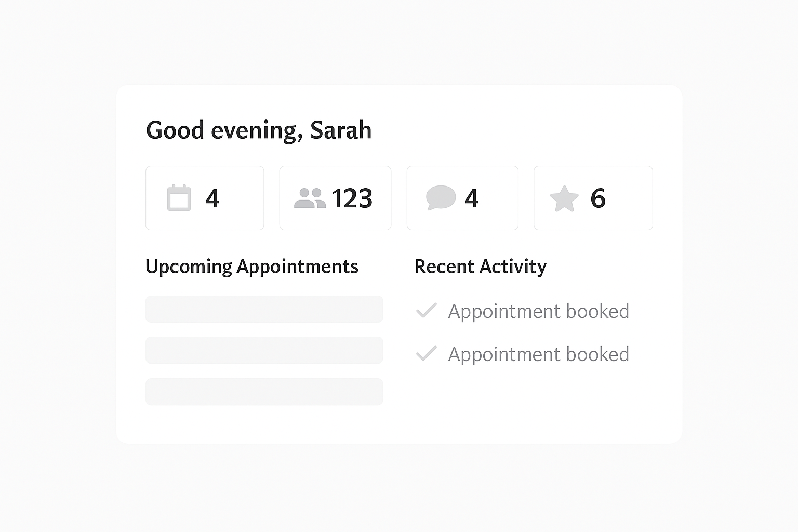The width and height of the screenshot is (798, 532).
Task: Click the checkmark beside the second Appointment booked
Action: [426, 354]
